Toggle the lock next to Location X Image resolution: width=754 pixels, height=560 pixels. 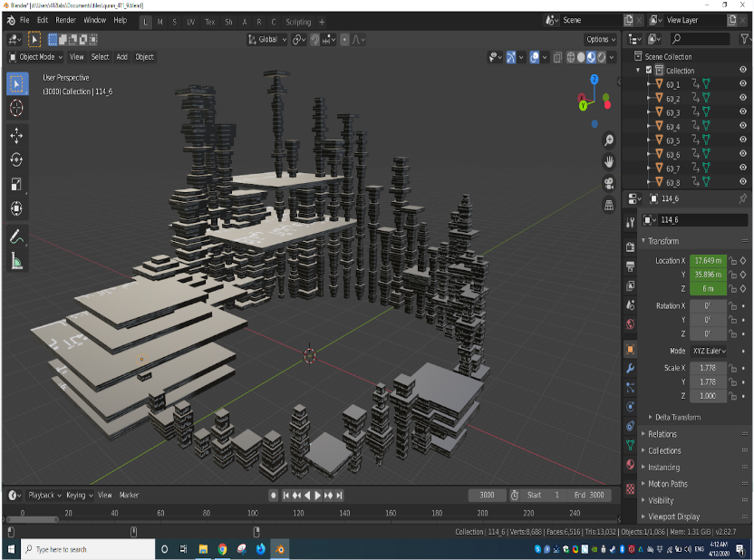pos(732,261)
